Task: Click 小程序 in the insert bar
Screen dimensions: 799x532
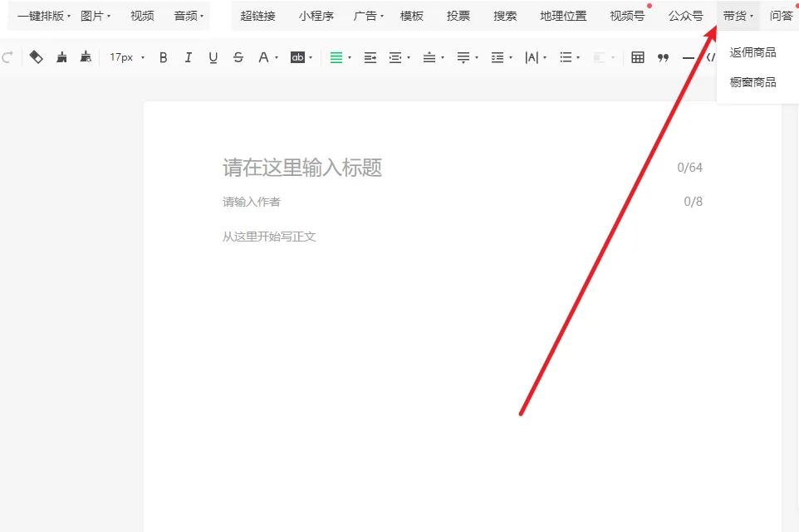Action: pyautogui.click(x=316, y=16)
